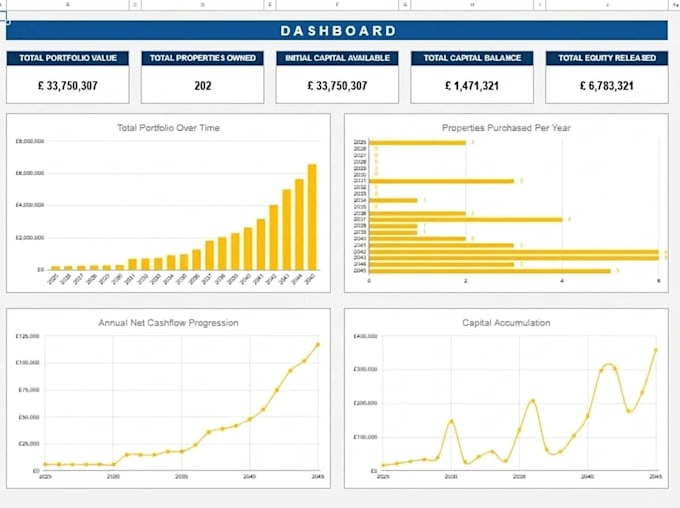Select the DASHBOARD title banner
The image size is (680, 508).
point(337,31)
